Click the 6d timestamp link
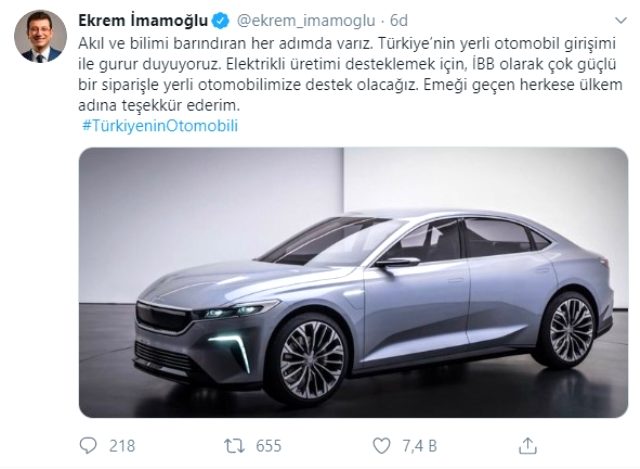 tap(399, 20)
